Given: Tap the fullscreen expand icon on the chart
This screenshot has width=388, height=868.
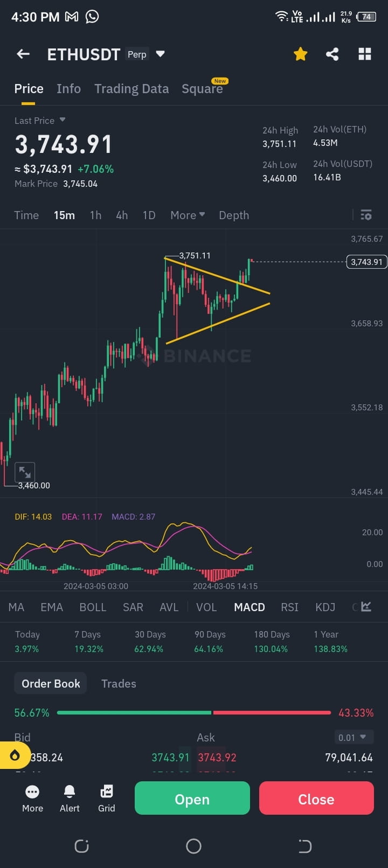Looking at the screenshot, I should coord(25,472).
